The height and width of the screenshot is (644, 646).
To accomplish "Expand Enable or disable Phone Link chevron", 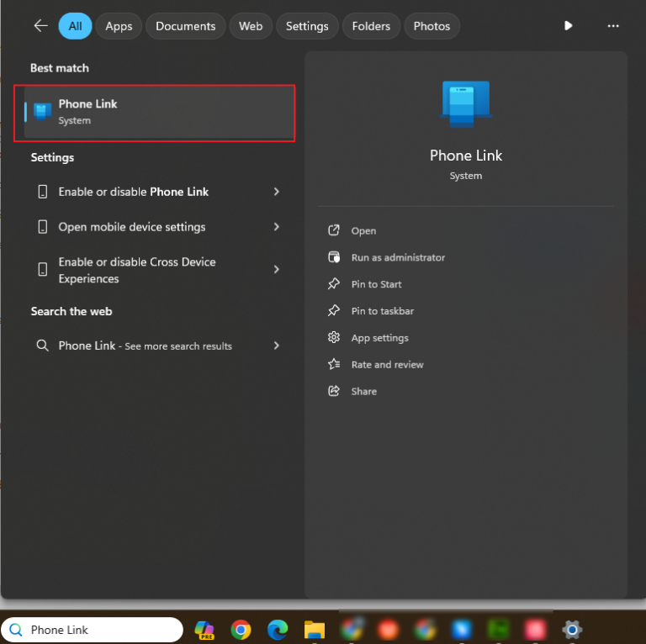I will tap(277, 192).
